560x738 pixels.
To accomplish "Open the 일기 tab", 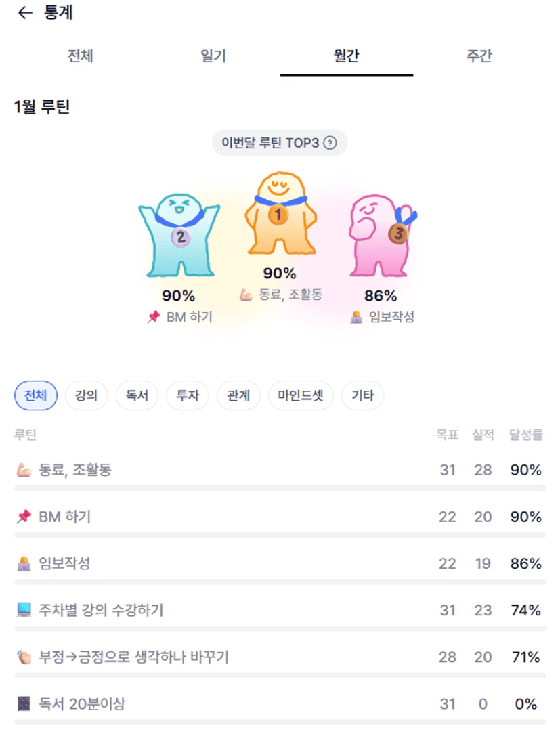I will 213,56.
